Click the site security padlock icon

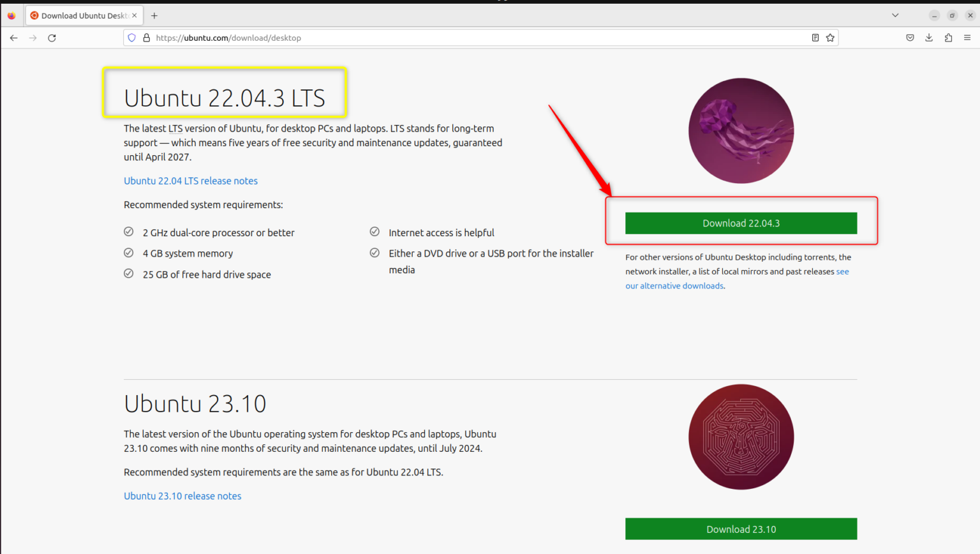tap(146, 38)
